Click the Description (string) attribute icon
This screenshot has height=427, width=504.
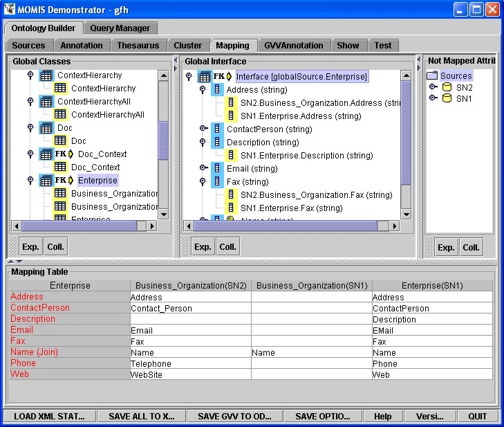click(217, 142)
